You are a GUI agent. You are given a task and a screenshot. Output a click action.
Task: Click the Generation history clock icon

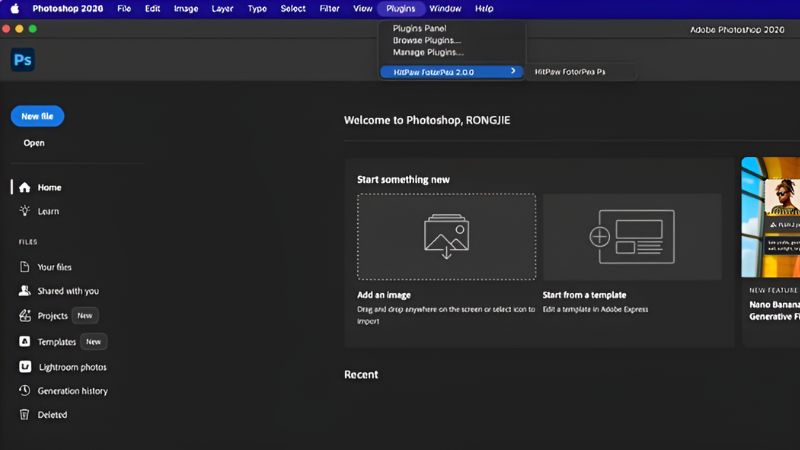pos(24,391)
